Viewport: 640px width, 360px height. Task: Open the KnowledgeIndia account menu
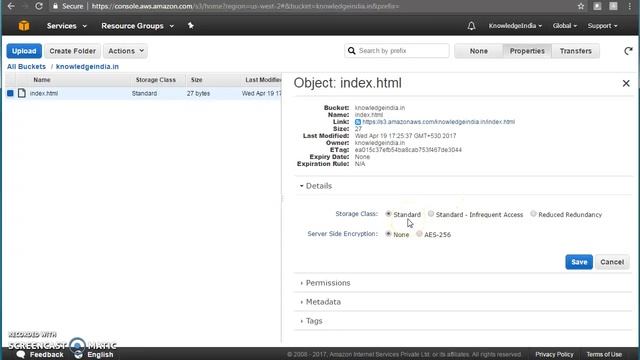pyautogui.click(x=515, y=26)
